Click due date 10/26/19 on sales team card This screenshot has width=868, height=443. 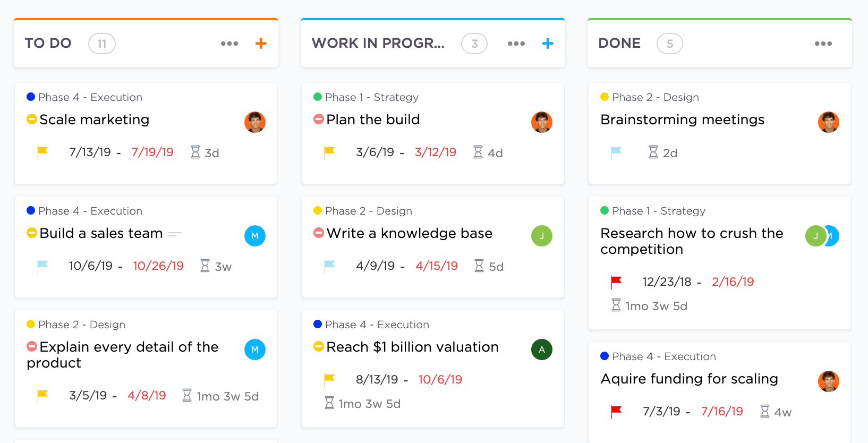pos(158,266)
